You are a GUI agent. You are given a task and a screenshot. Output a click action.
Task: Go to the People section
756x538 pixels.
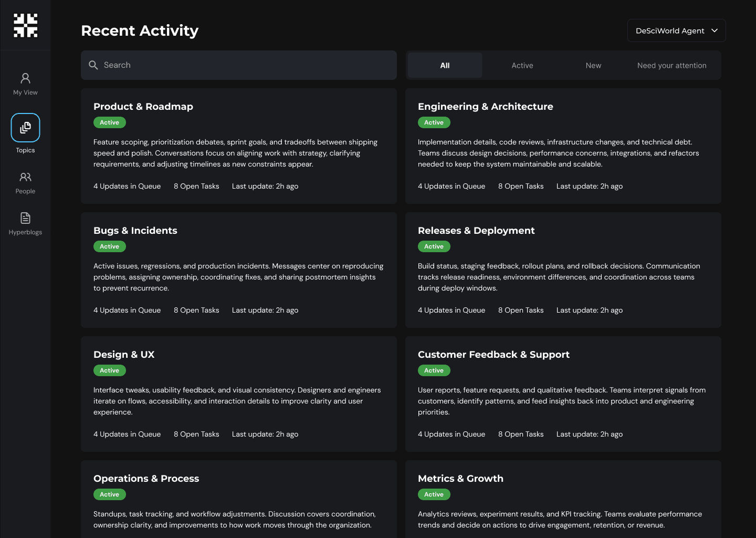[25, 183]
